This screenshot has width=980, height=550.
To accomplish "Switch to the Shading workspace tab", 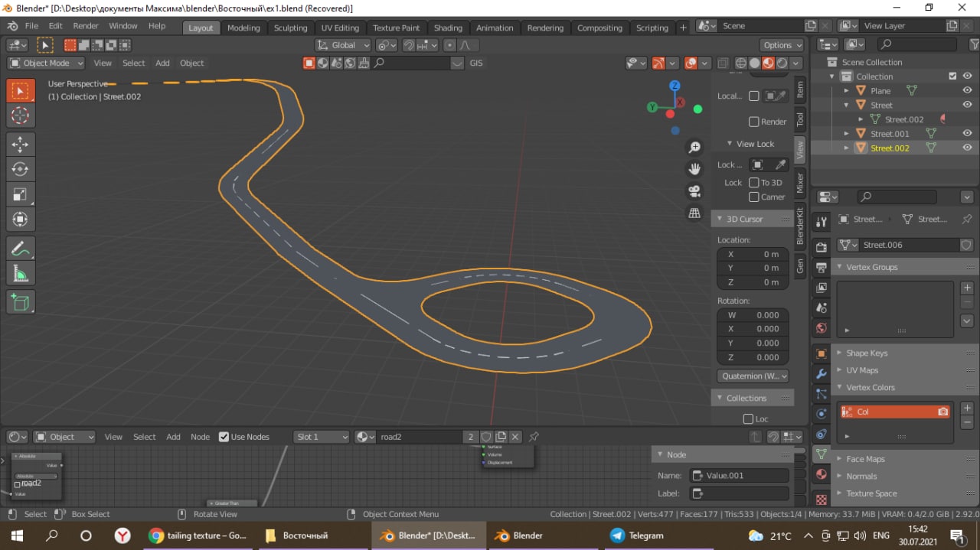I will coord(448,28).
